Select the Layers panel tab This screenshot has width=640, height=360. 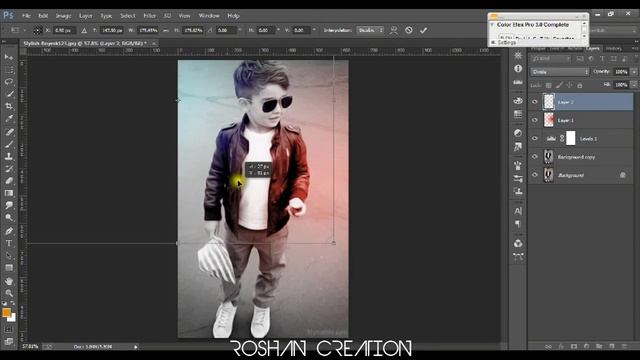tap(593, 49)
